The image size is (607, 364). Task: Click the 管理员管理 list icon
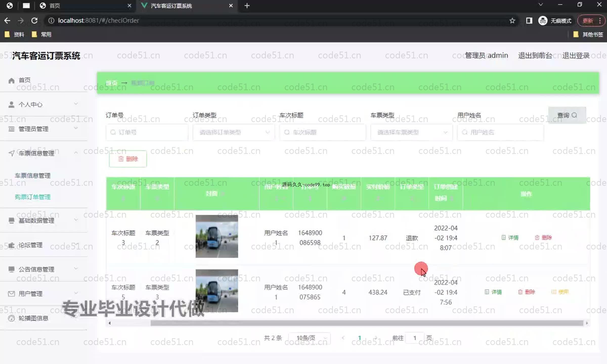[x=11, y=129]
